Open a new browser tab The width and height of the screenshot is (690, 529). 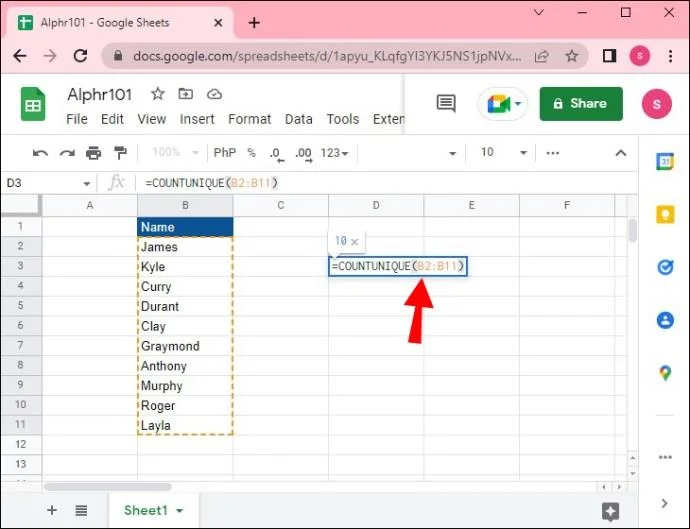point(254,22)
